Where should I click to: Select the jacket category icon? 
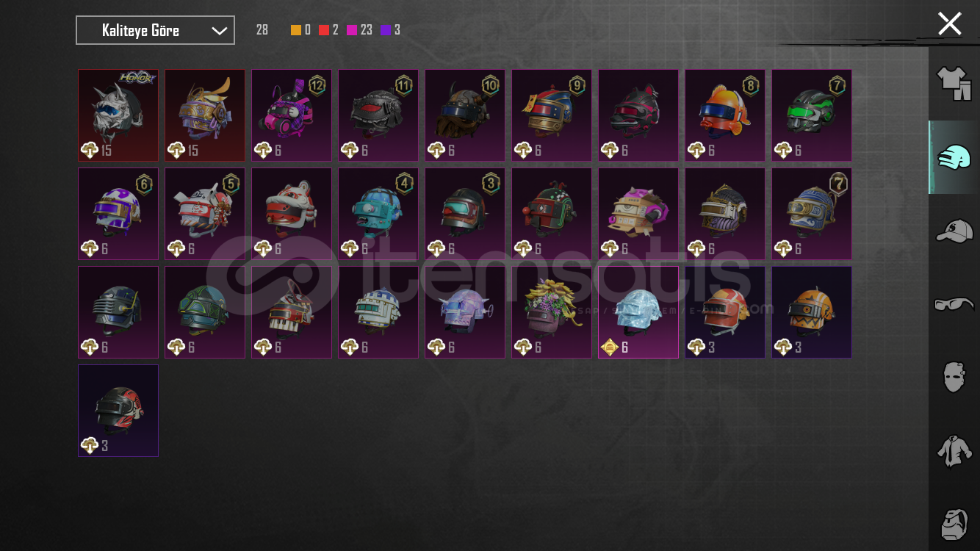[x=954, y=450]
